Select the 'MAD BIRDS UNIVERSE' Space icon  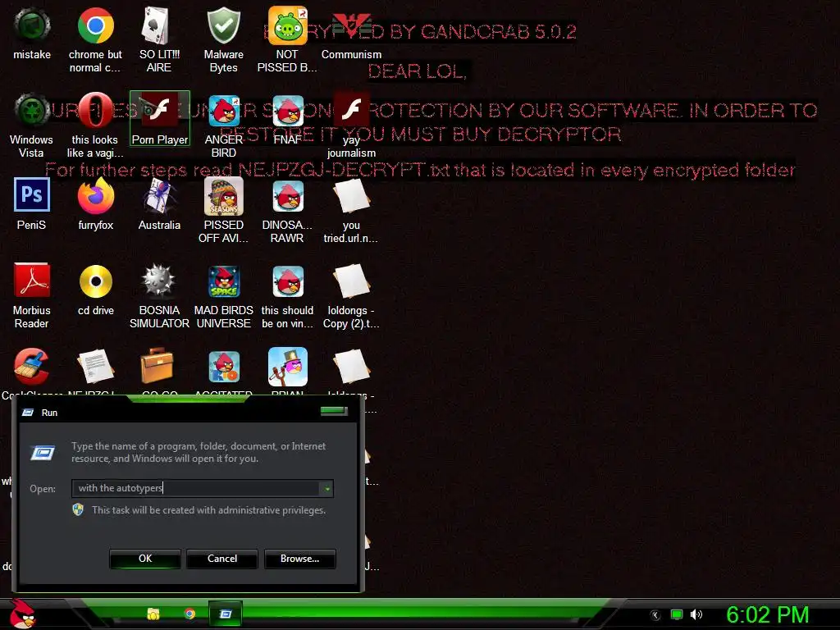click(x=223, y=295)
